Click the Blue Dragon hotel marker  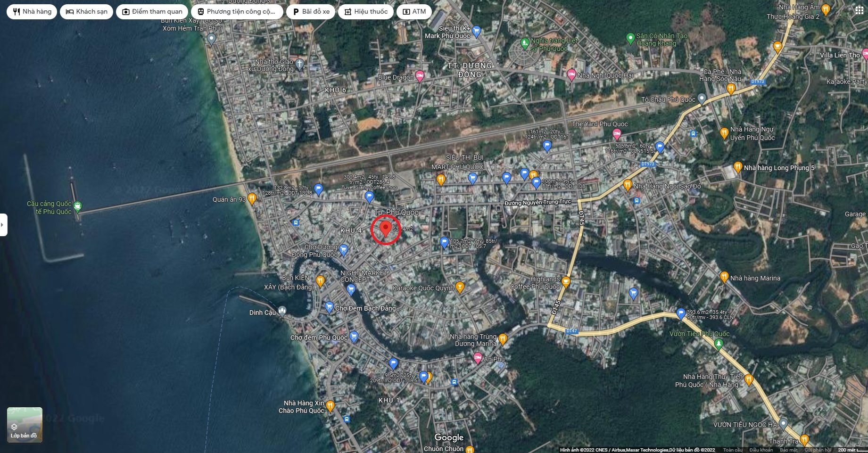420,76
